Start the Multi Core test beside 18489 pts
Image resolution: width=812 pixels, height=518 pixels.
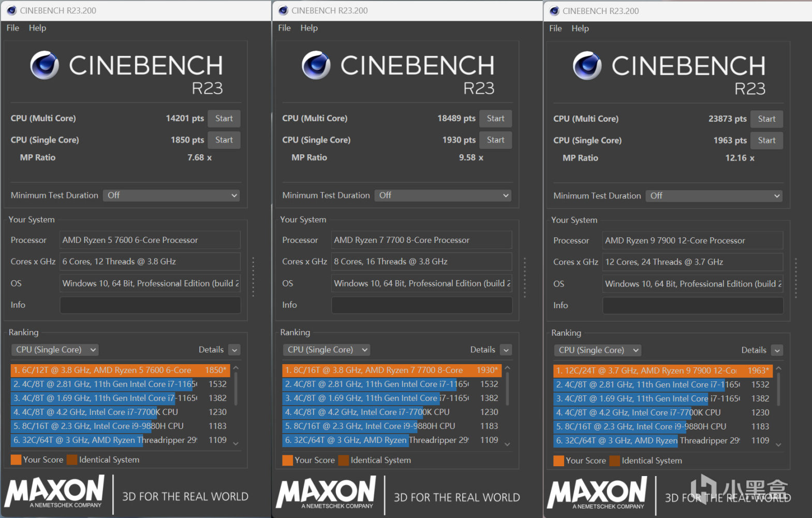click(x=495, y=119)
